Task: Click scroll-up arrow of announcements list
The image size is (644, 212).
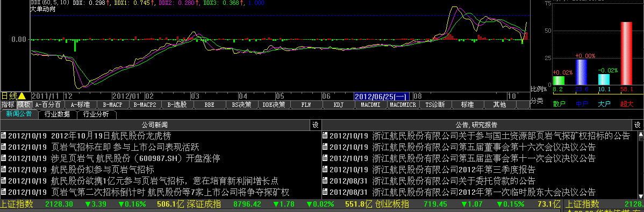Action: coord(641,135)
